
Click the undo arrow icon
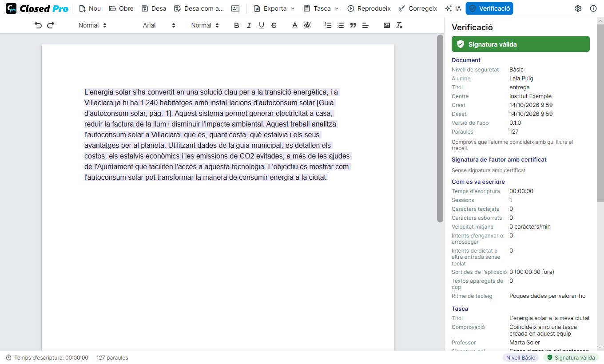pyautogui.click(x=38, y=25)
